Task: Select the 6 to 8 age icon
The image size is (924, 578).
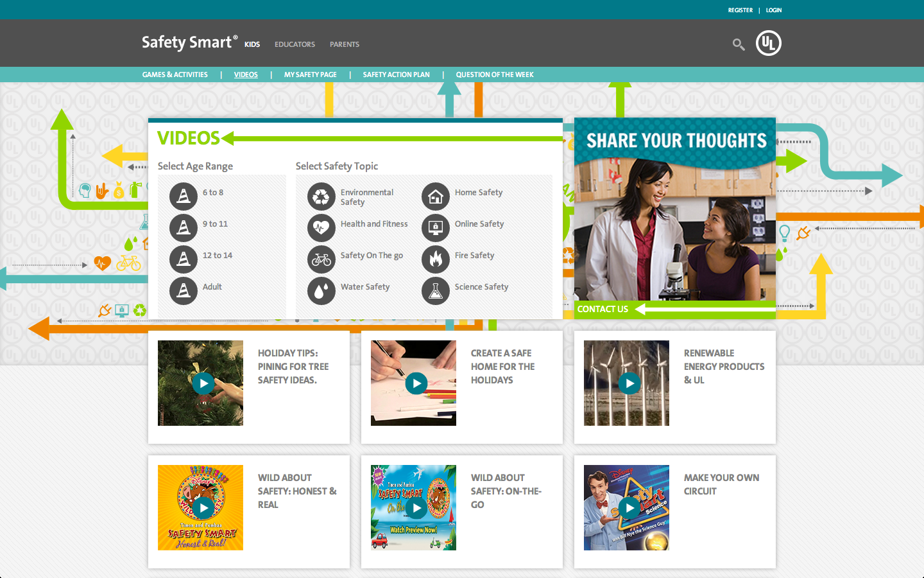Action: click(184, 197)
